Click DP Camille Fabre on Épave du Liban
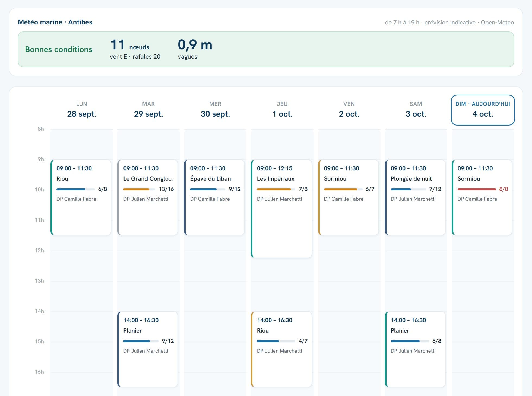This screenshot has height=396, width=532. pos(210,199)
